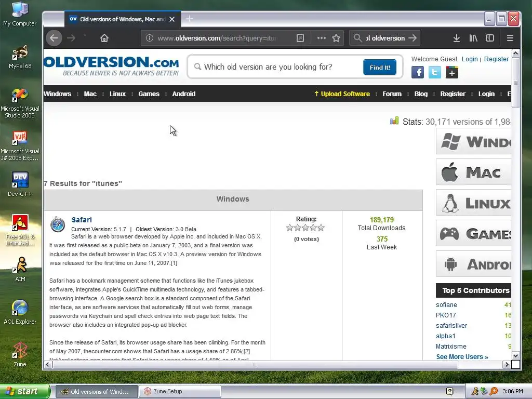
Task: Click vertical scrollbar up arrow
Action: 515,54
